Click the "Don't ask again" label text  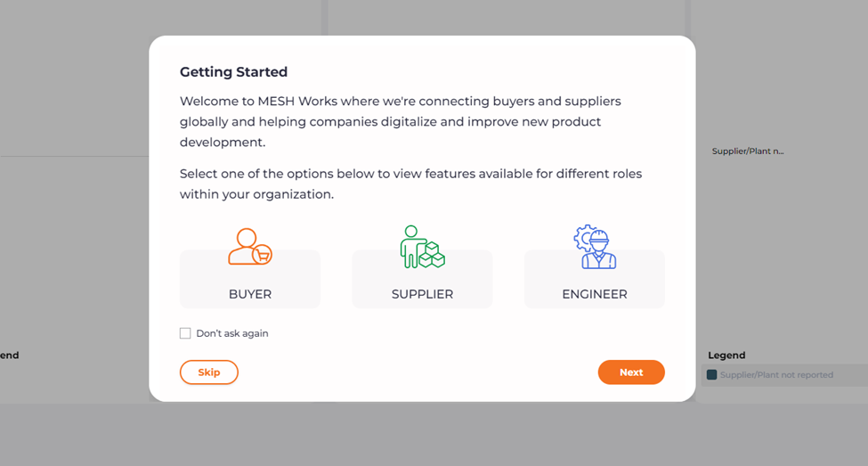click(x=232, y=333)
